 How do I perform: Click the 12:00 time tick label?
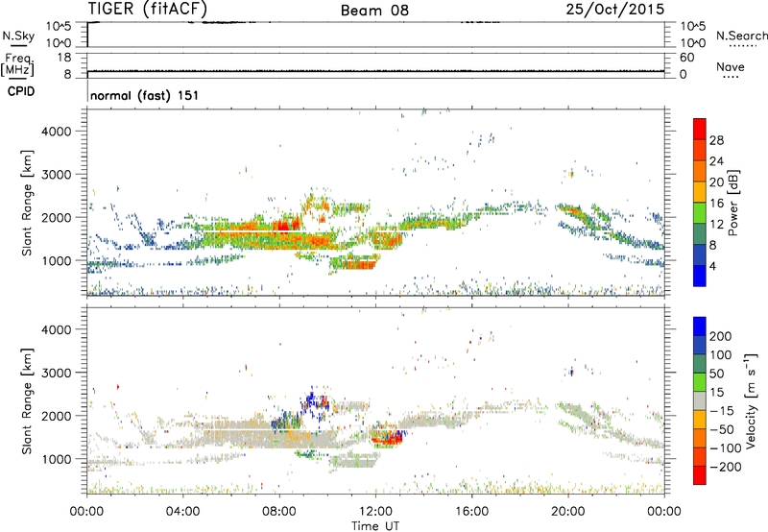click(x=375, y=512)
